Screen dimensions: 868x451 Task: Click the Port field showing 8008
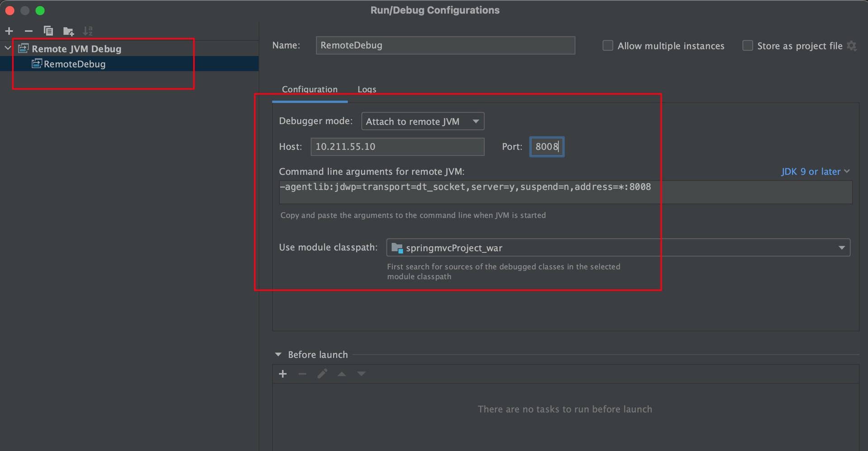click(547, 147)
